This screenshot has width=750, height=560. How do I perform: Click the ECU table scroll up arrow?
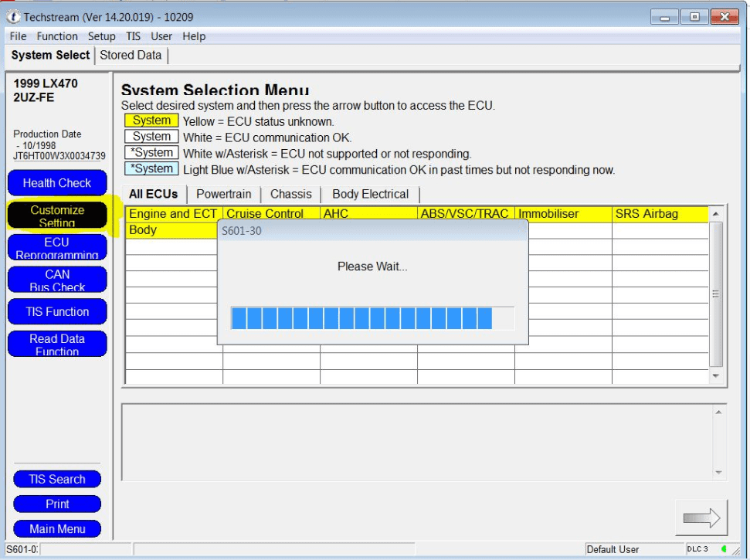coord(715,214)
